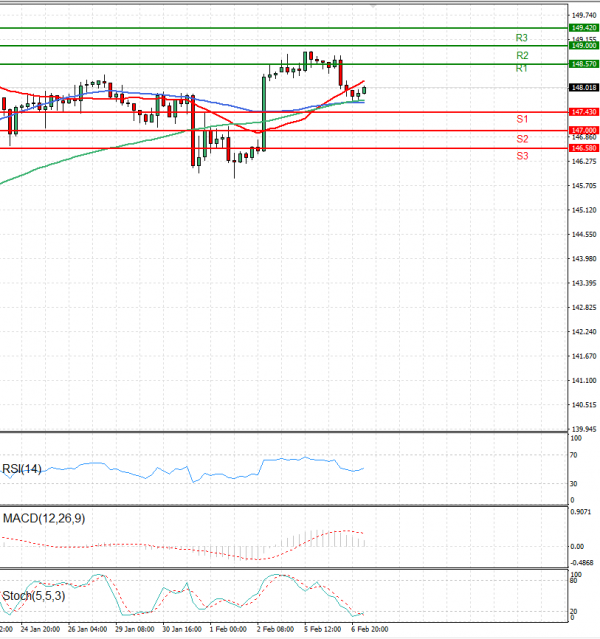Select the red 147.000 price tag
The height and width of the screenshot is (639, 600).
click(x=584, y=130)
